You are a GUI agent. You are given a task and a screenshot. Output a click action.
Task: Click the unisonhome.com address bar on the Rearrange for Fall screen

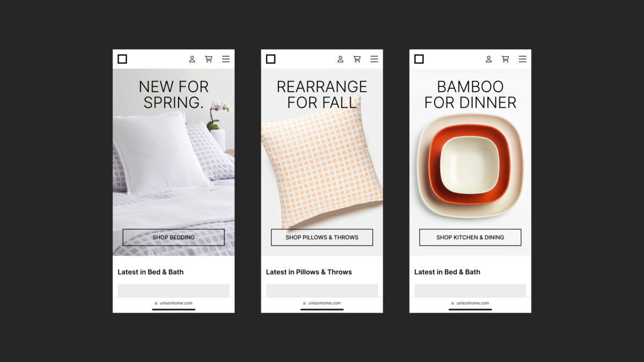pyautogui.click(x=322, y=303)
